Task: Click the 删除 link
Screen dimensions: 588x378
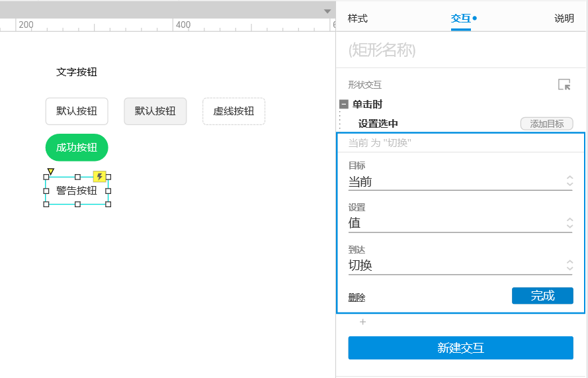Action: (357, 298)
